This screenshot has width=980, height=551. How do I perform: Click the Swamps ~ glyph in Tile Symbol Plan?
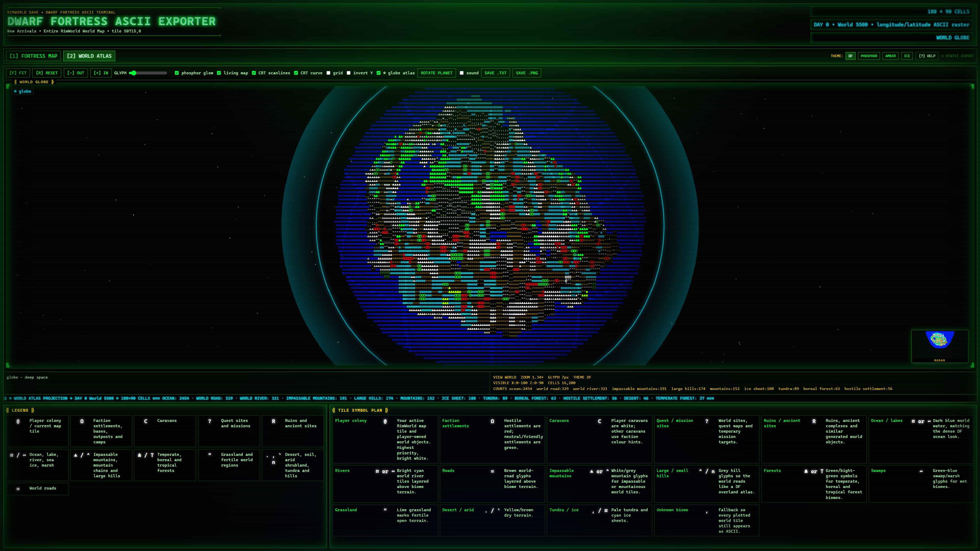click(x=921, y=471)
